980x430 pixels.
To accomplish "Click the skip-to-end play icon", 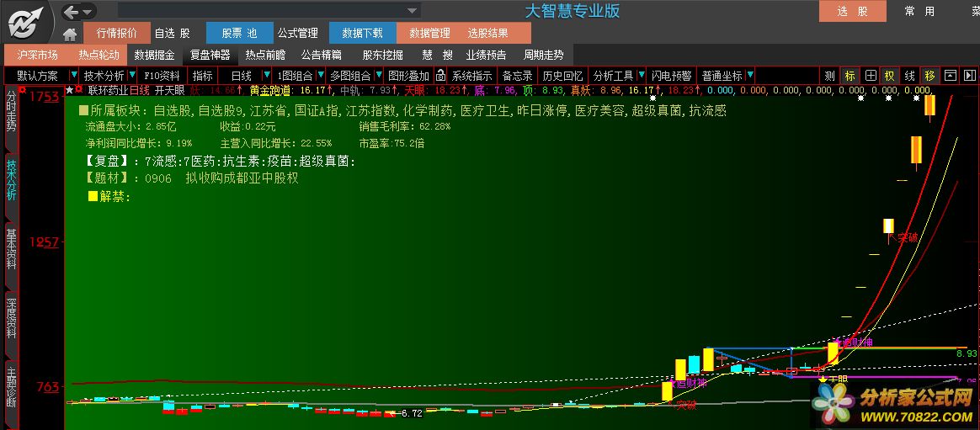I will coord(969,76).
